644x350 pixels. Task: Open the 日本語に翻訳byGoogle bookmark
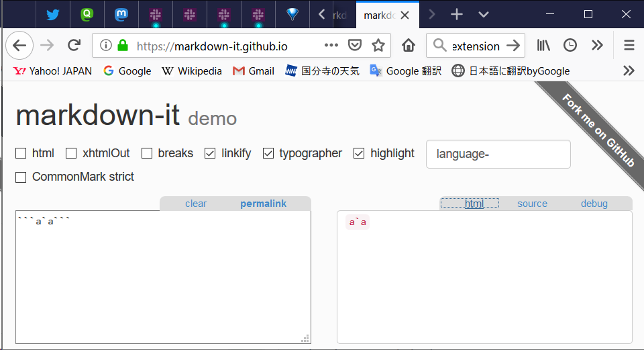[x=511, y=71]
